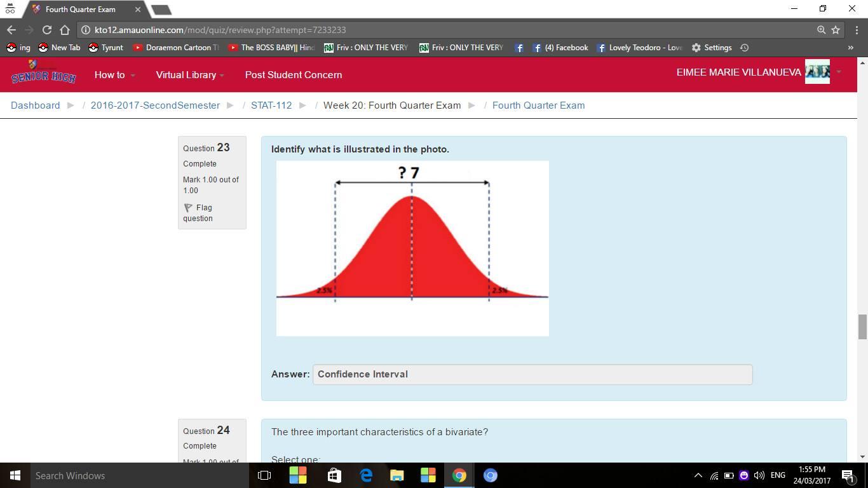This screenshot has width=868, height=488.
Task: Open the tile app icon beside Task View
Action: [x=298, y=475]
